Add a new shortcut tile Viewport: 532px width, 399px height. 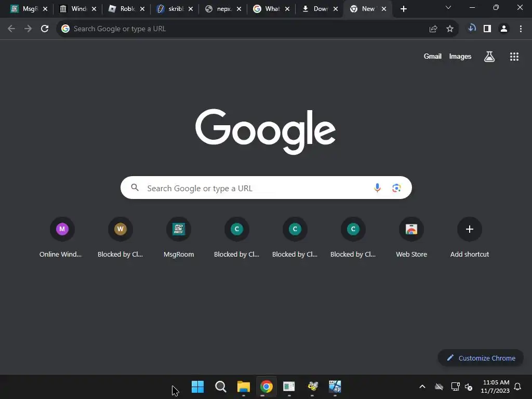pyautogui.click(x=470, y=237)
